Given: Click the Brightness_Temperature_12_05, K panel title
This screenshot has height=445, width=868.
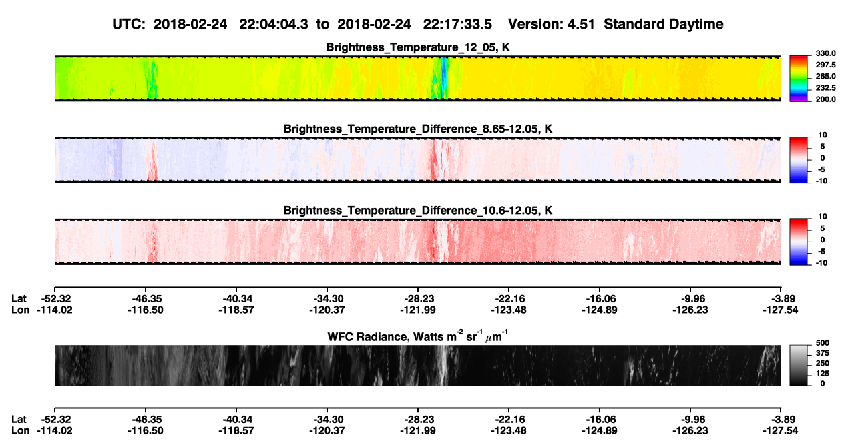Looking at the screenshot, I should click(418, 47).
